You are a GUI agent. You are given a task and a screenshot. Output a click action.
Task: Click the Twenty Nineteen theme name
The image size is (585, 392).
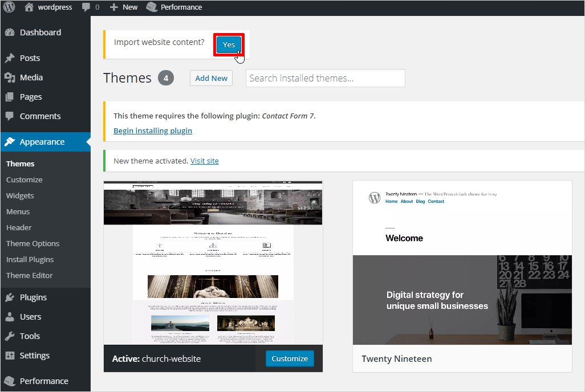[x=397, y=359]
